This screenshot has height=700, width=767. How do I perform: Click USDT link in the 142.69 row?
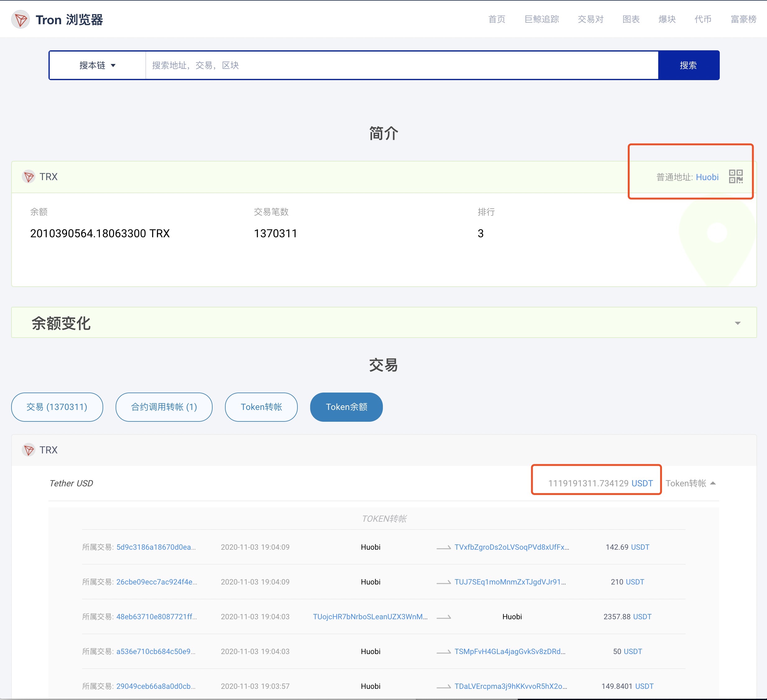(640, 547)
